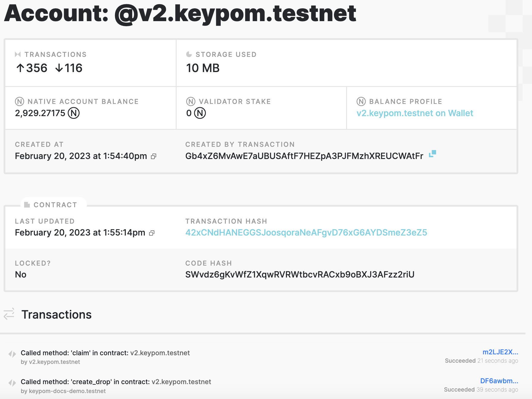Screen dimensions: 532x399
Task: Click the copy icon next to account creation date
Action: 154,156
